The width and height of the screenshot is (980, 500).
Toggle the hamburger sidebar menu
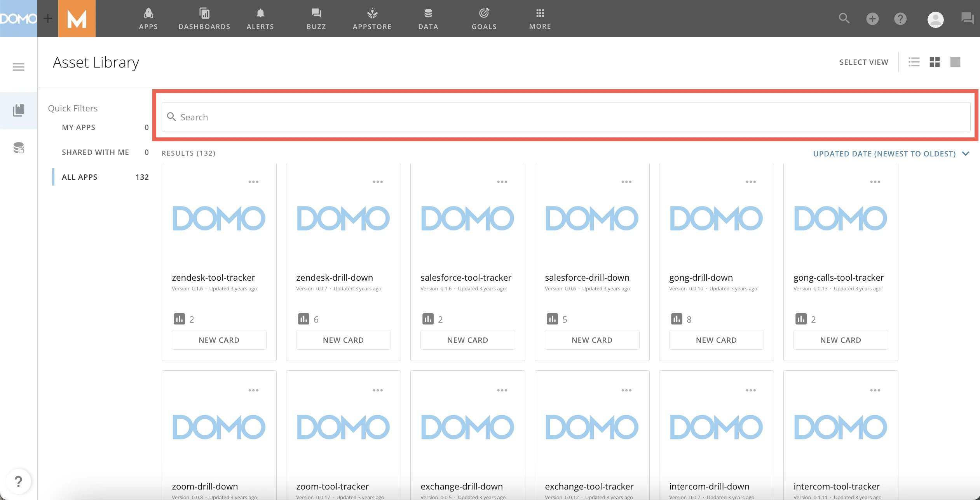click(x=18, y=67)
